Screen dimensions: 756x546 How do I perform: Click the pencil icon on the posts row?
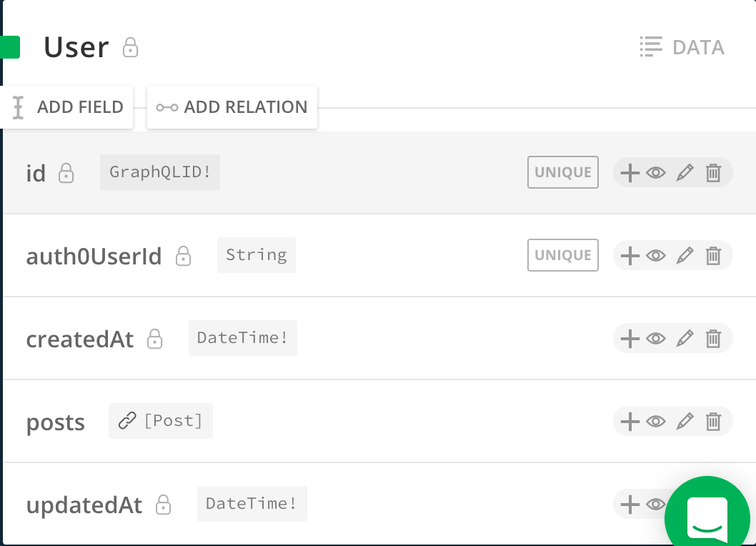point(685,421)
